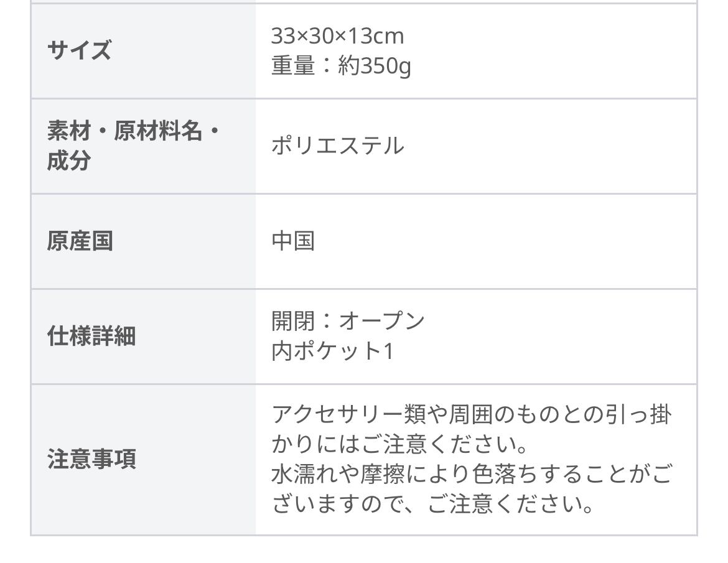Click the 注意事項 row header

tap(91, 460)
